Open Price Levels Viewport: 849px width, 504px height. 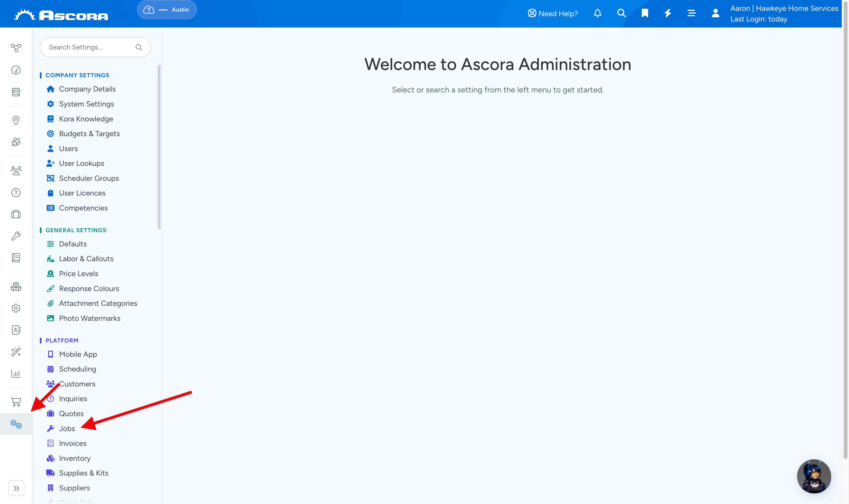[78, 274]
